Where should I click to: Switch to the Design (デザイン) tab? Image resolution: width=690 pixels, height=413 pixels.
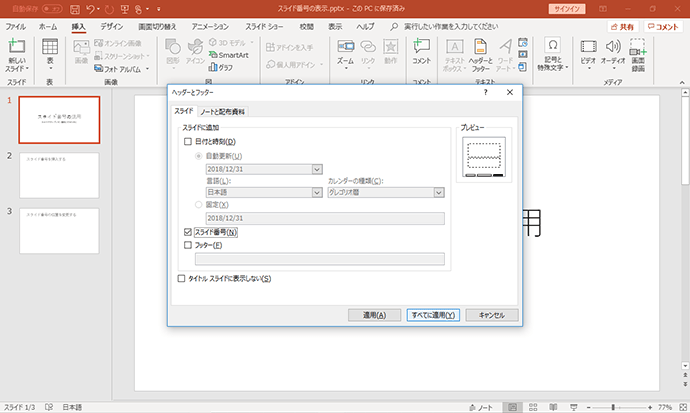[111, 26]
